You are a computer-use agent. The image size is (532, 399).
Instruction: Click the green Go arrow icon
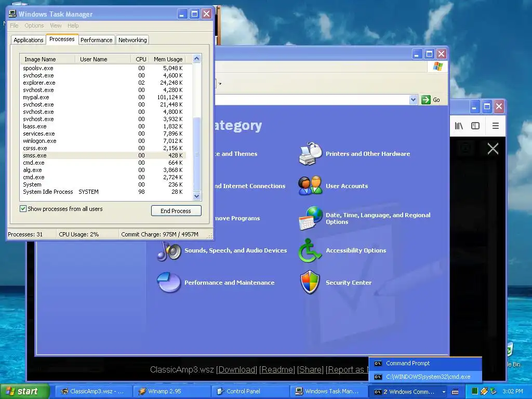[425, 100]
